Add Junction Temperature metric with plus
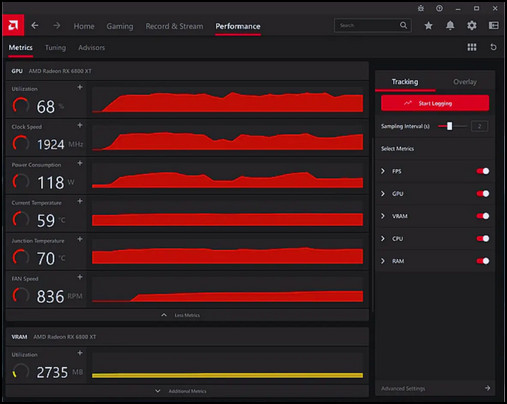This screenshot has height=404, width=507. pos(80,239)
